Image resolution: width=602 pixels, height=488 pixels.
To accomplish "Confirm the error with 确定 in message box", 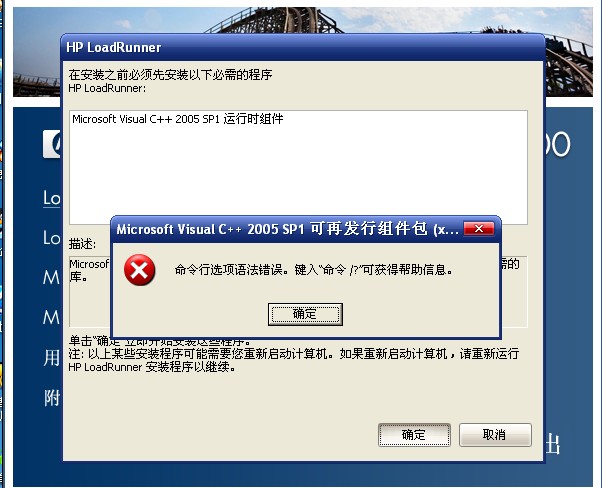I will pyautogui.click(x=305, y=314).
